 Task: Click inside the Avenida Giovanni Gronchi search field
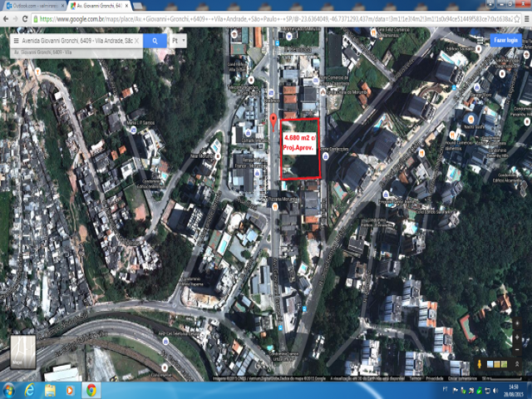coord(77,41)
